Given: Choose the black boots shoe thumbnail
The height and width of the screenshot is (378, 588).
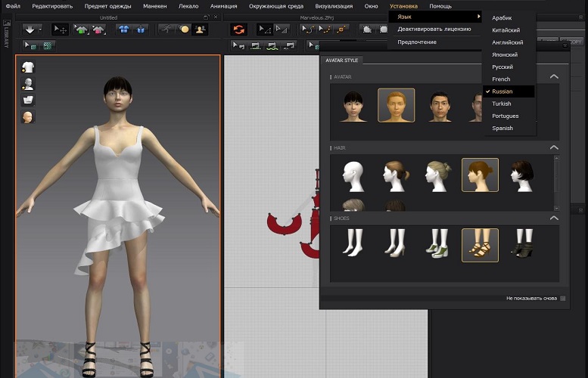Looking at the screenshot, I should tap(523, 244).
